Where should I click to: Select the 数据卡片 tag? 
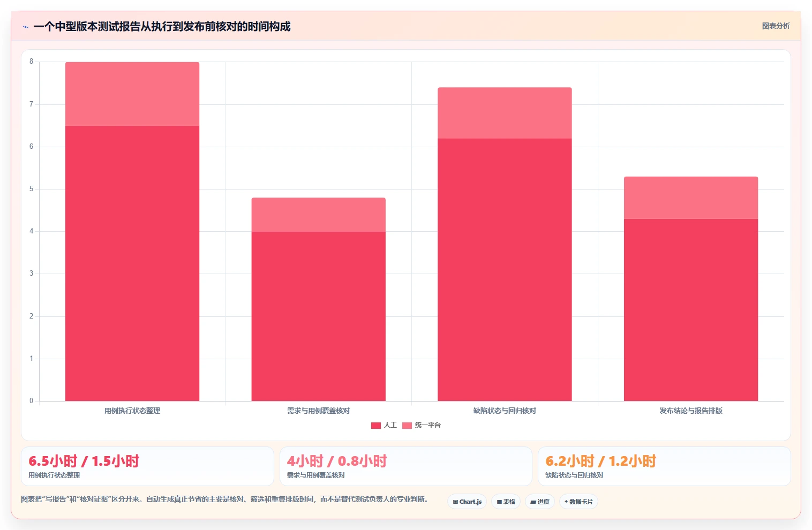point(578,502)
